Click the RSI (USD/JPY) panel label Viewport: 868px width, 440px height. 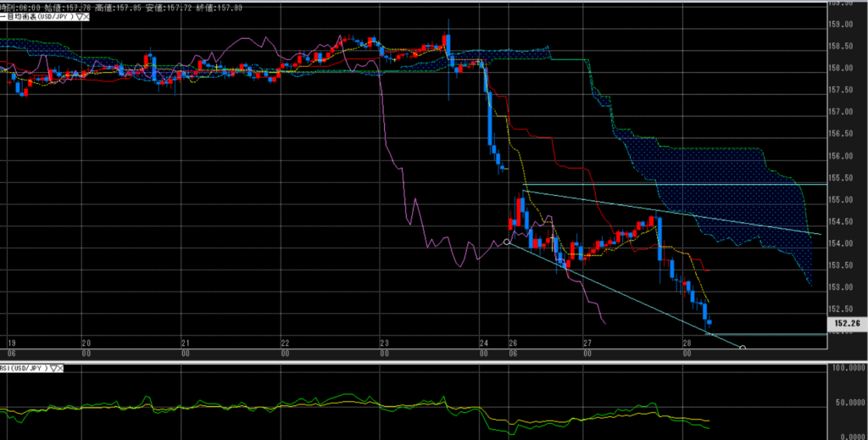(25, 369)
